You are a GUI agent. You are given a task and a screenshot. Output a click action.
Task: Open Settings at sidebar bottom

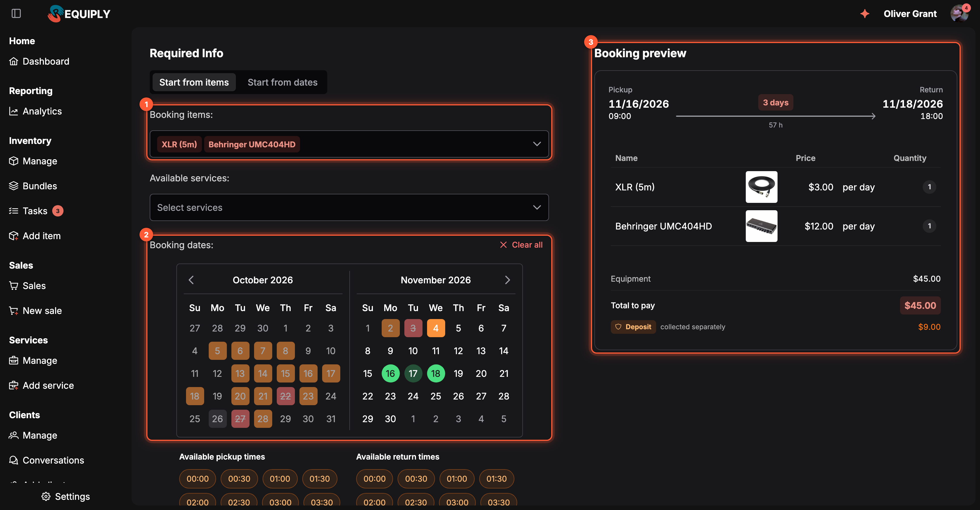[x=66, y=496]
